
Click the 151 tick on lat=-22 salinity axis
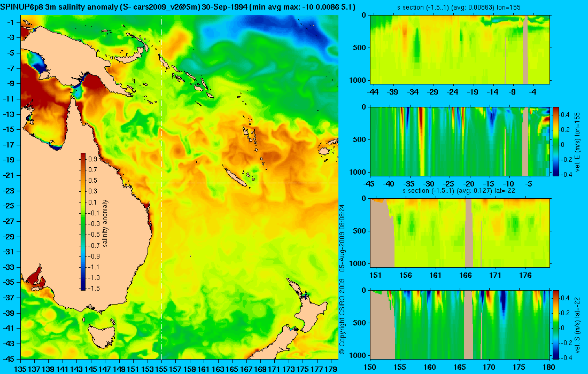pos(375,275)
